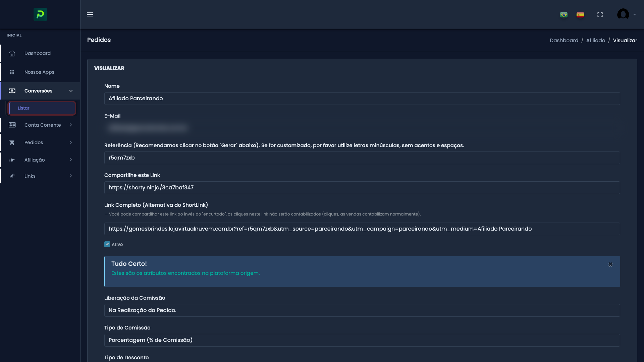This screenshot has height=362, width=644.
Task: Collapse the Conversões sidebar section
Action: (x=71, y=91)
